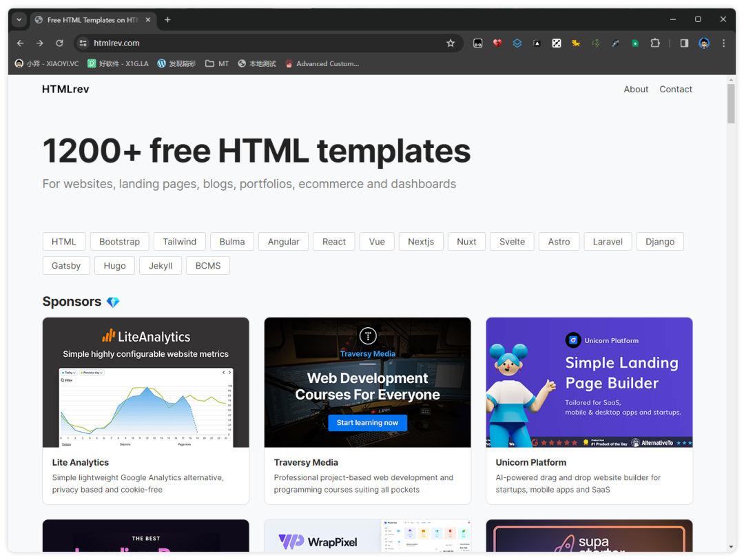Filter templates by Nuxt tag
The image size is (744, 560).
pyautogui.click(x=466, y=242)
